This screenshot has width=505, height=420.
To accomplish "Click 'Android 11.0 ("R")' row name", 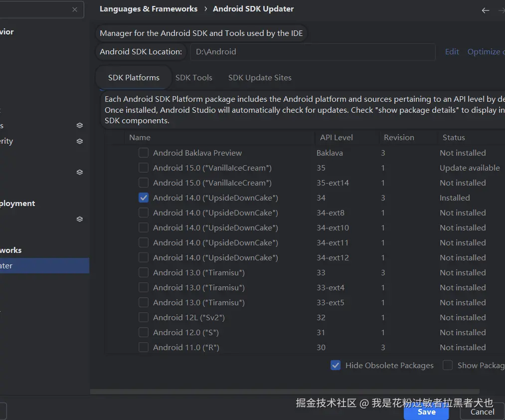I will pyautogui.click(x=186, y=348).
